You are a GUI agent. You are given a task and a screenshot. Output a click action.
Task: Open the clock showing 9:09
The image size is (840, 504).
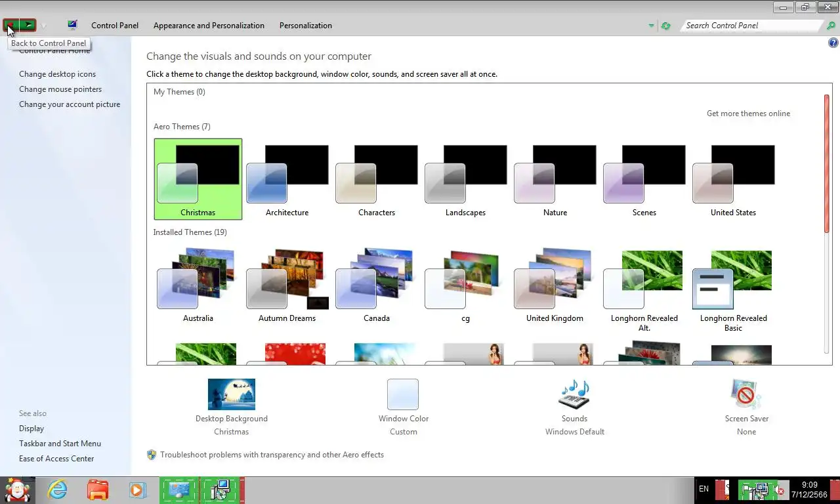(809, 490)
